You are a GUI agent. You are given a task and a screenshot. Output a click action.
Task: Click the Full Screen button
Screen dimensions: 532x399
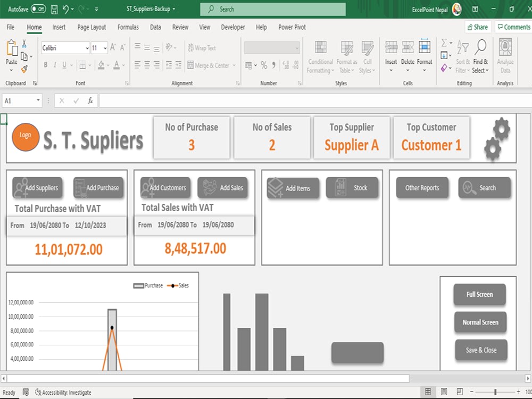click(479, 294)
